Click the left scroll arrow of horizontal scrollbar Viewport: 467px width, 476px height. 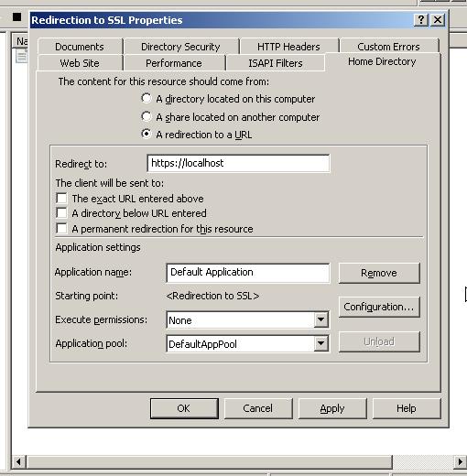[x=18, y=461]
